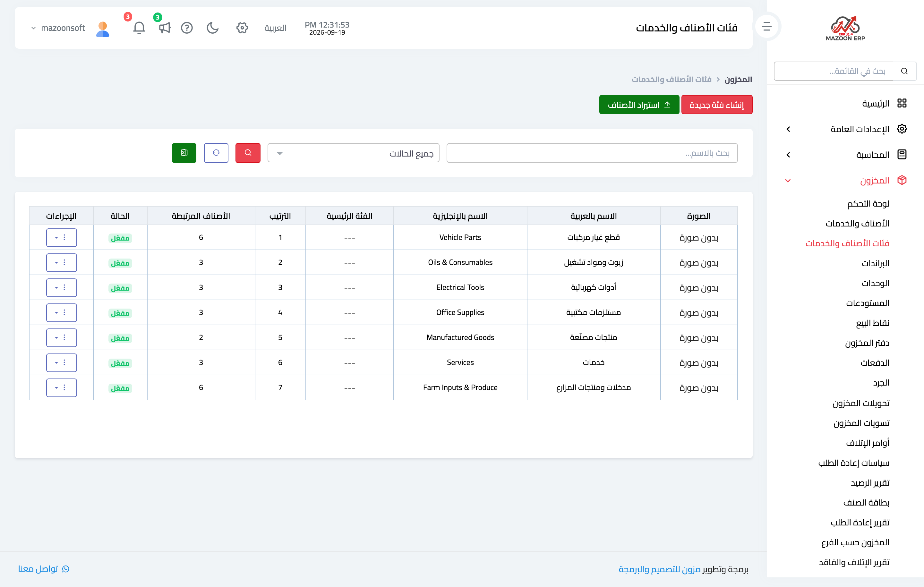Switch language via العربية link
This screenshot has height=587, width=924.
click(x=275, y=28)
